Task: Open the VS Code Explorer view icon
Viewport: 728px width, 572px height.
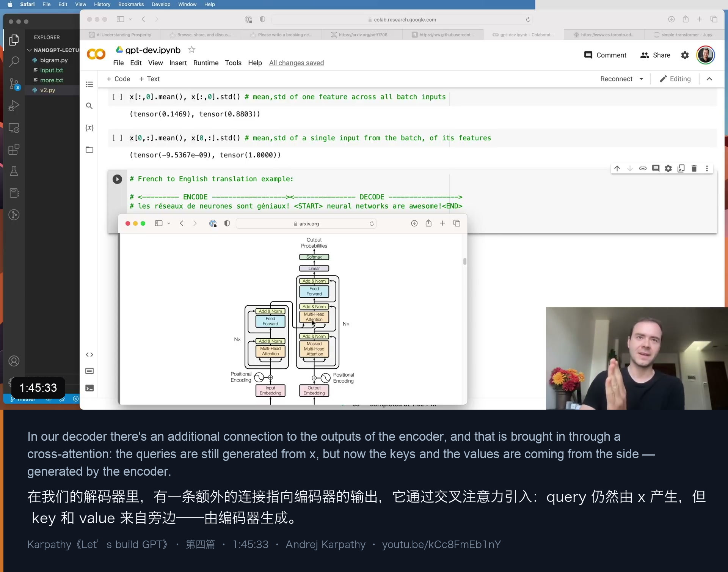Action: click(x=14, y=40)
